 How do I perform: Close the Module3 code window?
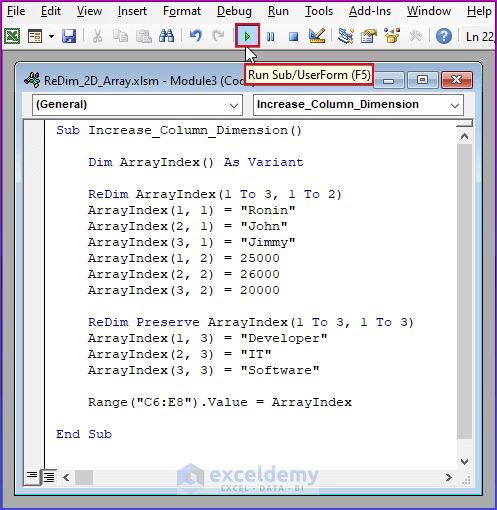coord(457,80)
